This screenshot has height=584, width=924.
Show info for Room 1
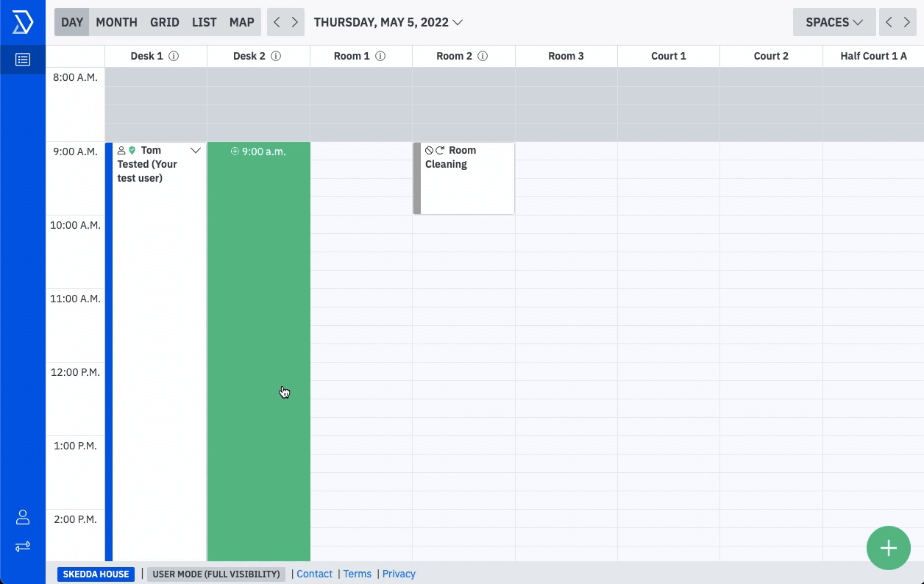(x=380, y=56)
